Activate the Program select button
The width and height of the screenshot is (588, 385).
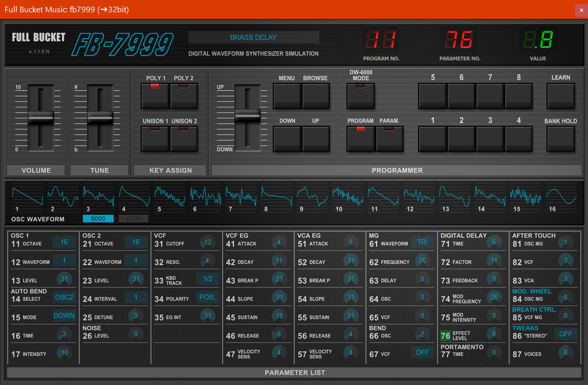click(x=361, y=139)
